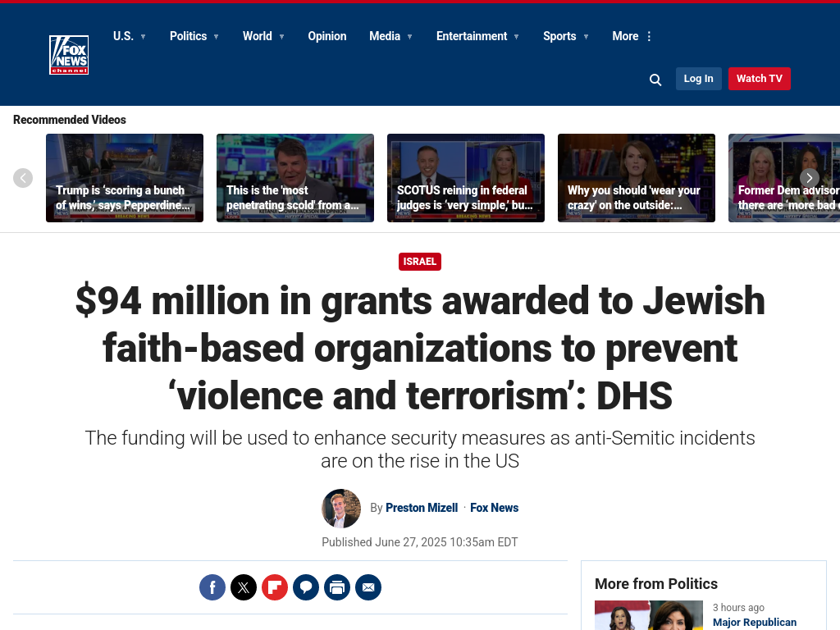Click the Fox News Channel logo
The width and height of the screenshot is (840, 630).
(x=69, y=55)
